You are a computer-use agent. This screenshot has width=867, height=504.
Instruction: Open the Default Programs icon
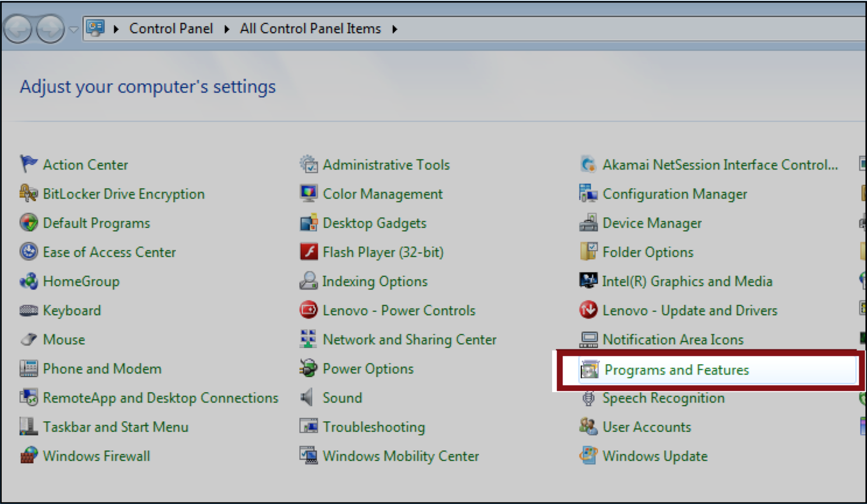pyautogui.click(x=29, y=223)
